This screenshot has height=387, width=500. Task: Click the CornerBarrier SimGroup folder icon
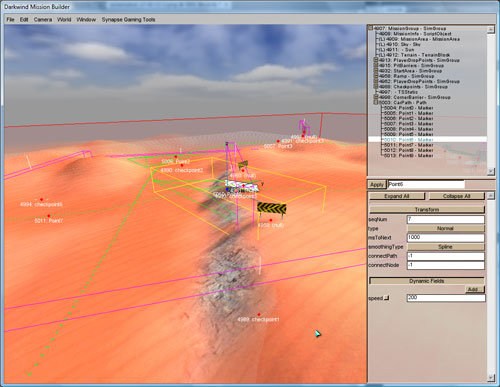coord(375,97)
